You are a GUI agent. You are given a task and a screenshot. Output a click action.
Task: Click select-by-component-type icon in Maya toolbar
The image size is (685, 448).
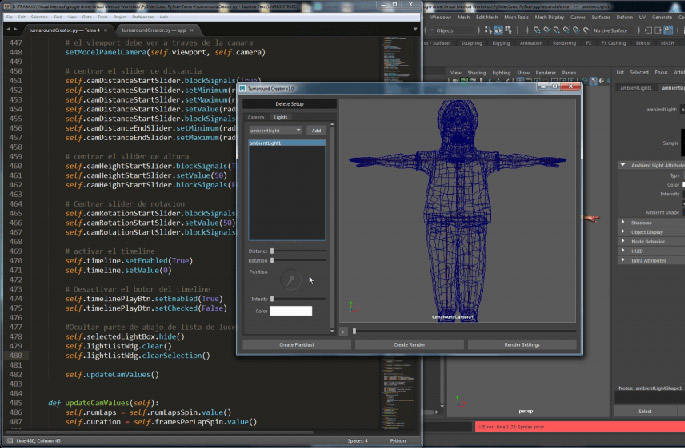point(508,30)
